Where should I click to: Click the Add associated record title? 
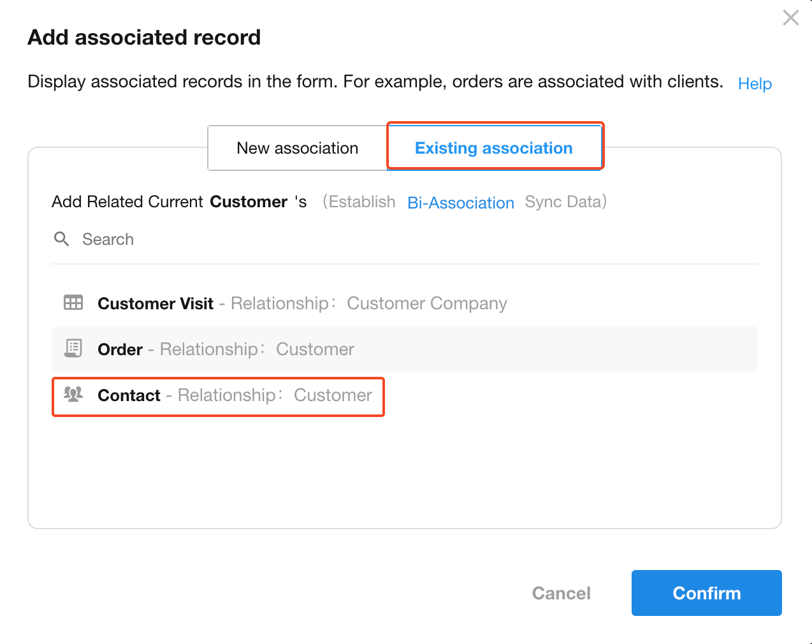tap(144, 38)
